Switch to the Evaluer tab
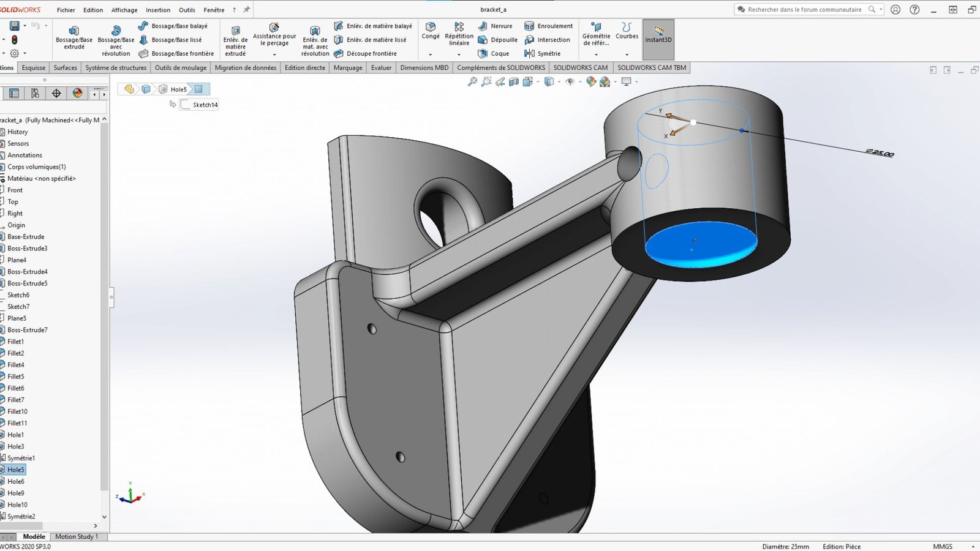 click(x=381, y=67)
